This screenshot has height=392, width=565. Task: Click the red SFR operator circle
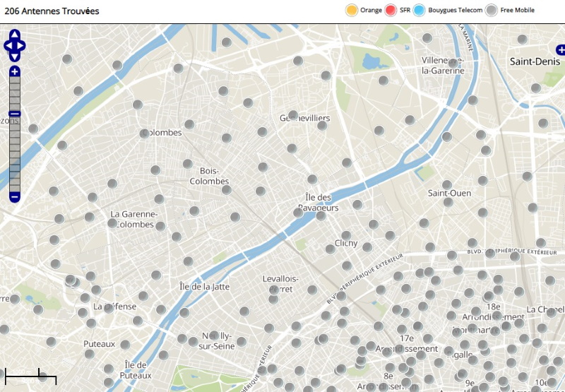point(391,10)
